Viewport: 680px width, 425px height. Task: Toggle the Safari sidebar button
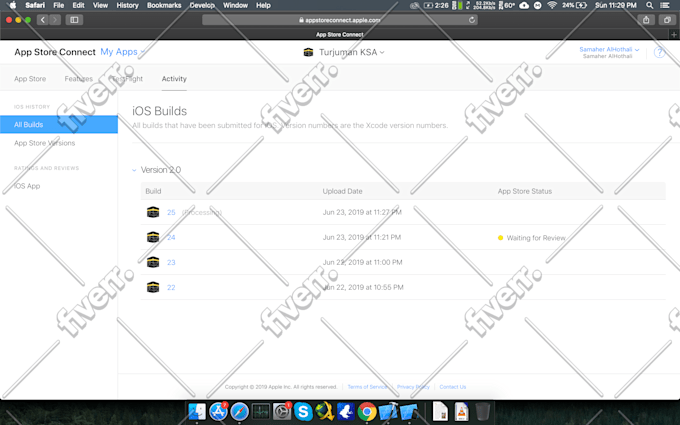coord(74,20)
